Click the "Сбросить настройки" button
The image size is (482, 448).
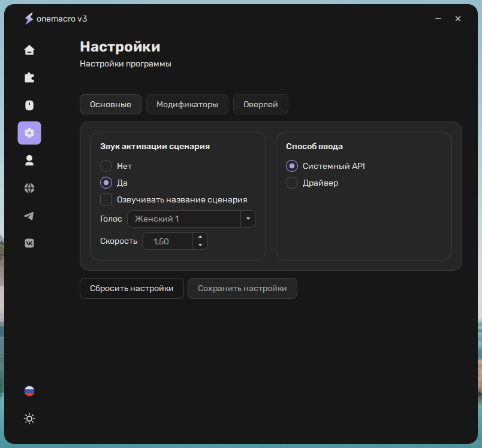132,288
